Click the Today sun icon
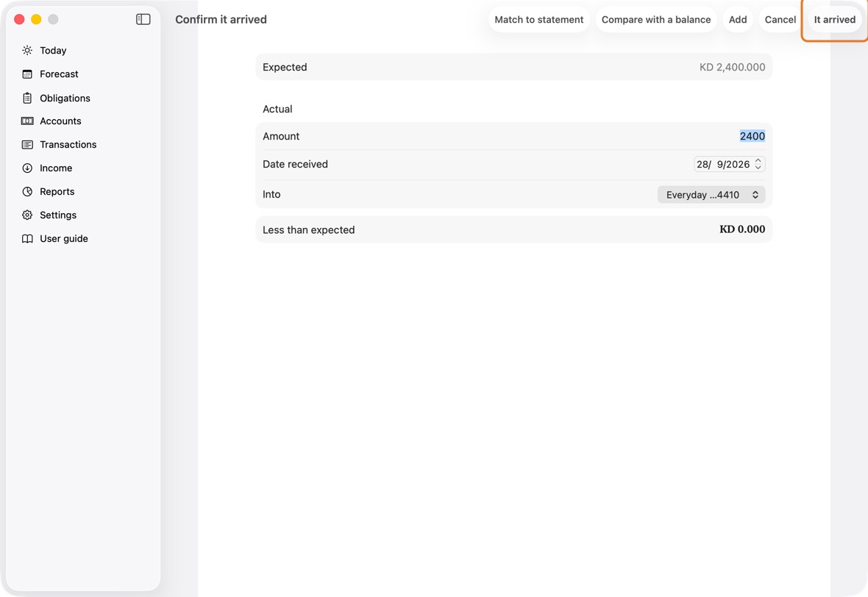This screenshot has height=597, width=868. 27,50
